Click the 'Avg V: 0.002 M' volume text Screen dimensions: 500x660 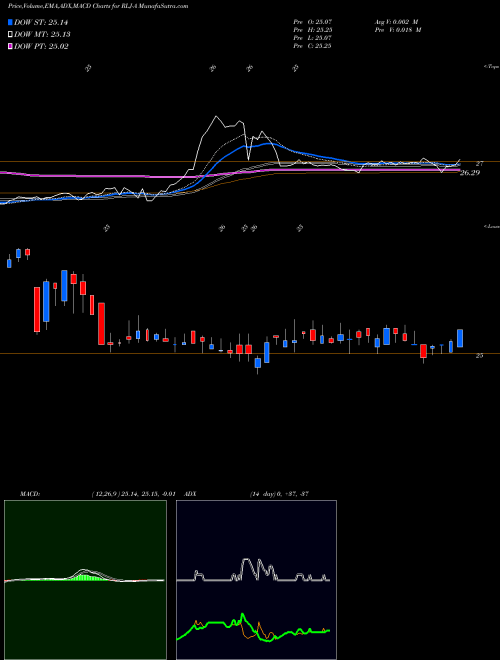click(396, 22)
